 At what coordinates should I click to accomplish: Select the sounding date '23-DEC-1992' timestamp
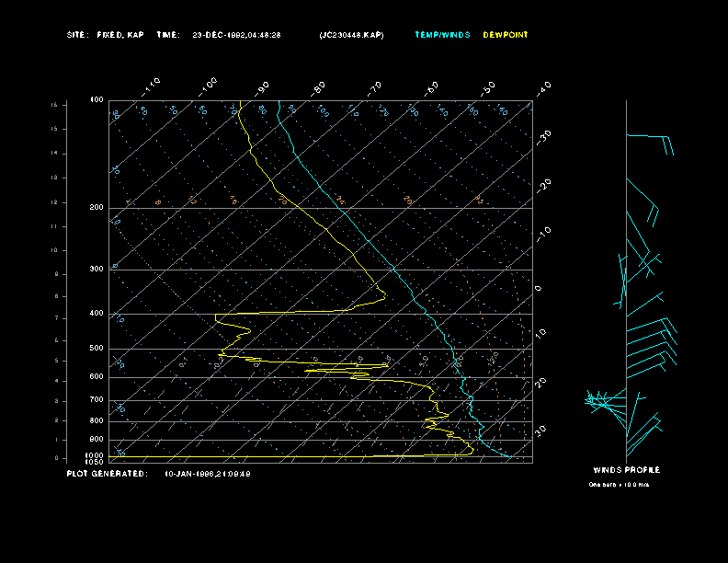236,35
